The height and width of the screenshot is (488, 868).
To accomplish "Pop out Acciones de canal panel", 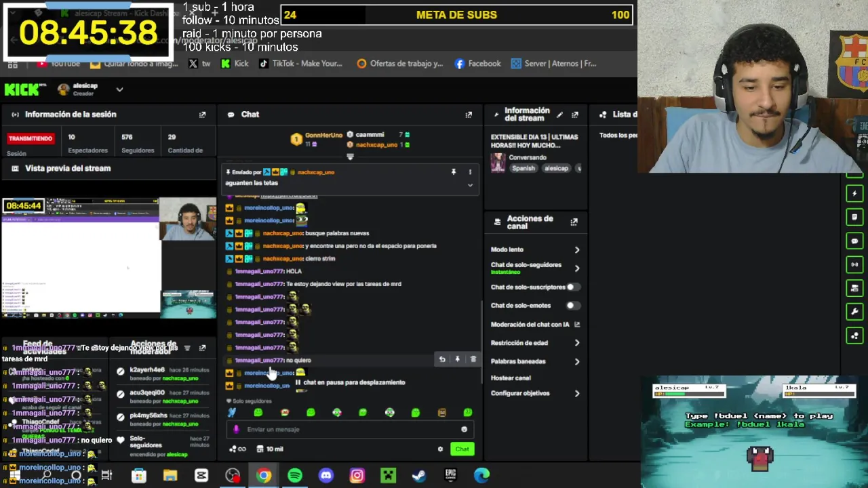I will click(x=574, y=222).
